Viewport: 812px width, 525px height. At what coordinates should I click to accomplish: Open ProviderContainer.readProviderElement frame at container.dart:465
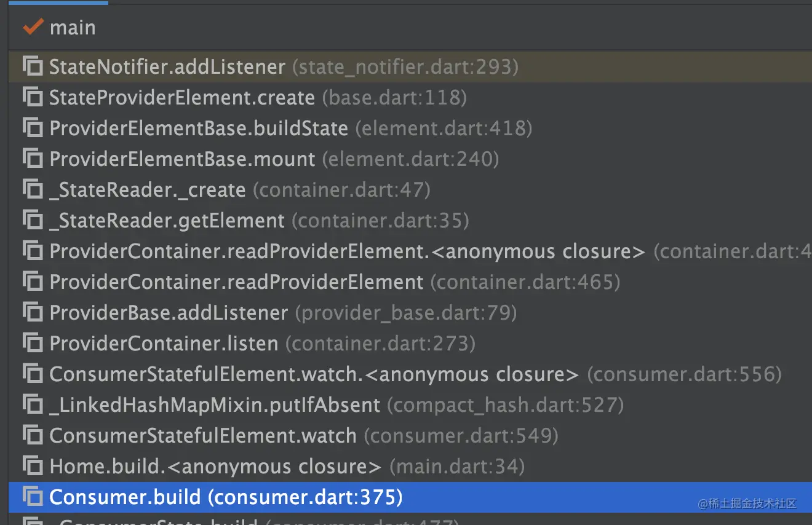[236, 282]
